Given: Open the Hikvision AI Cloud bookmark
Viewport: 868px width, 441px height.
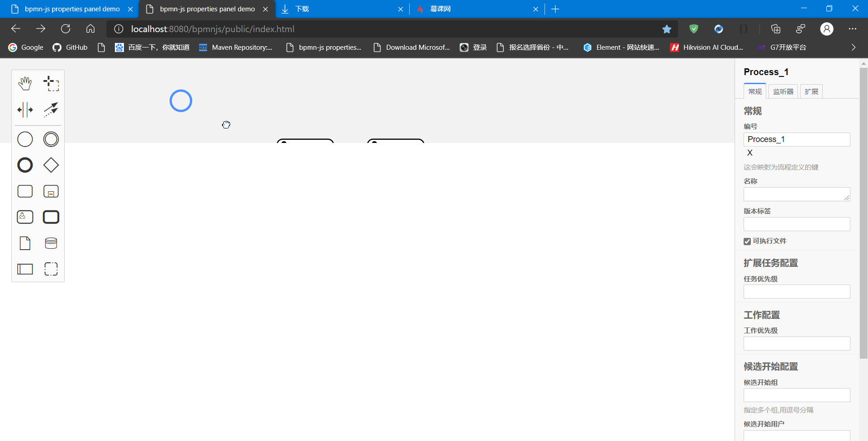Looking at the screenshot, I should [x=707, y=47].
